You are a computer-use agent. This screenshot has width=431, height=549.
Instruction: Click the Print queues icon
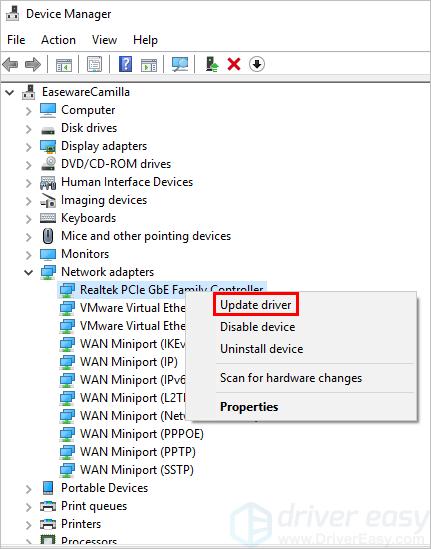pos(48,506)
